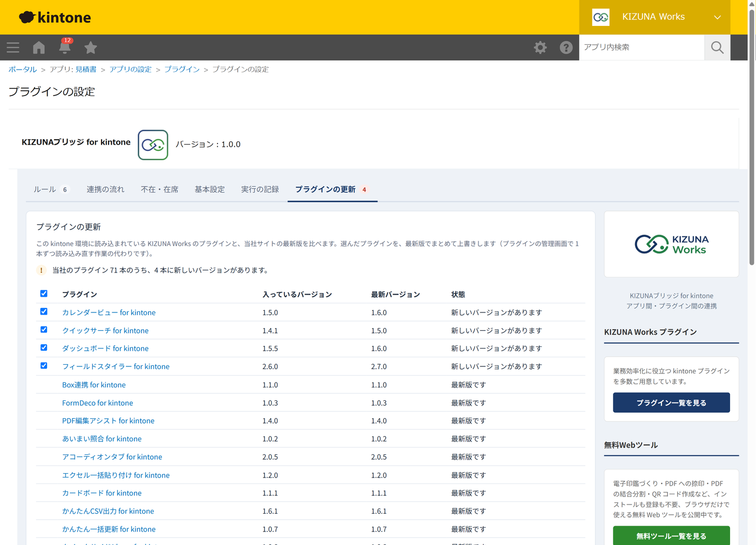This screenshot has width=756, height=545.
Task: Open FormDeco for kintone link
Action: 97,403
